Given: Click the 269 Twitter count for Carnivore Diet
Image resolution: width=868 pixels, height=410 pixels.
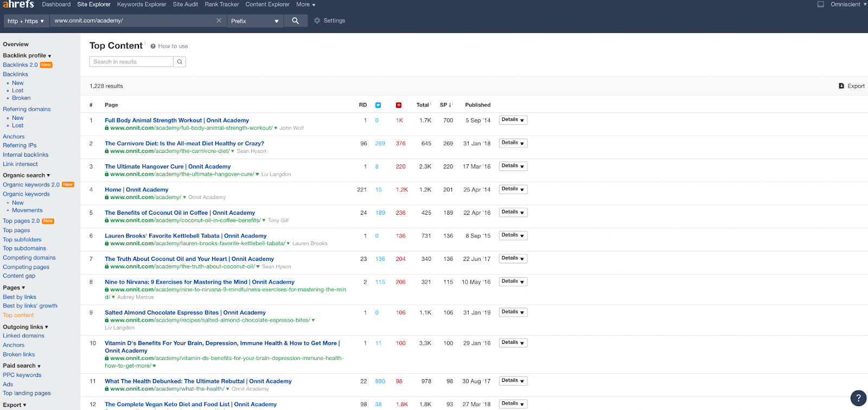Looking at the screenshot, I should [x=380, y=144].
